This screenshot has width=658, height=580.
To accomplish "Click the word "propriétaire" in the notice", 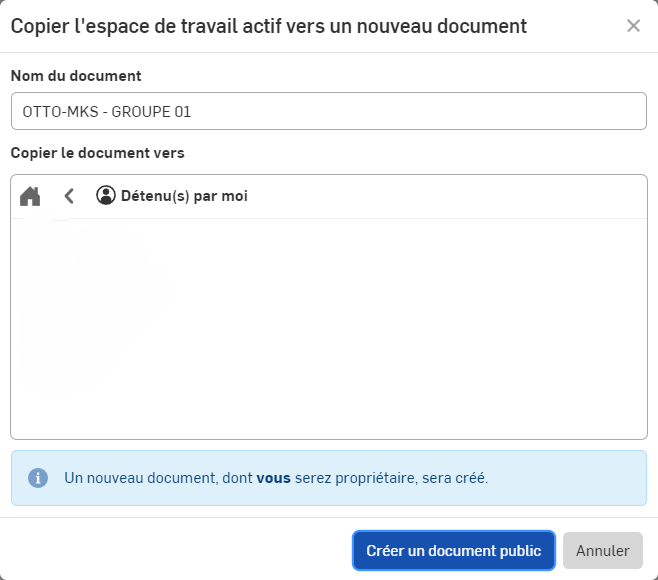I will pos(378,478).
